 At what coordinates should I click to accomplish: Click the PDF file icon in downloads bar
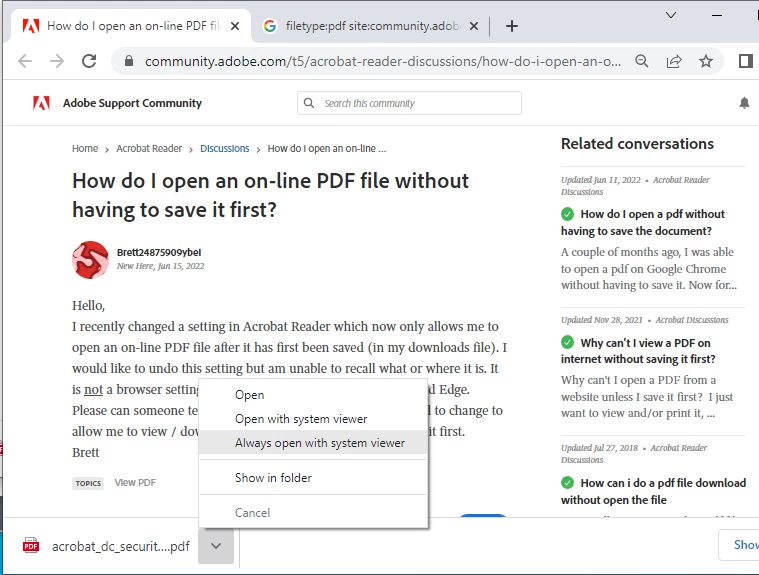coord(30,545)
